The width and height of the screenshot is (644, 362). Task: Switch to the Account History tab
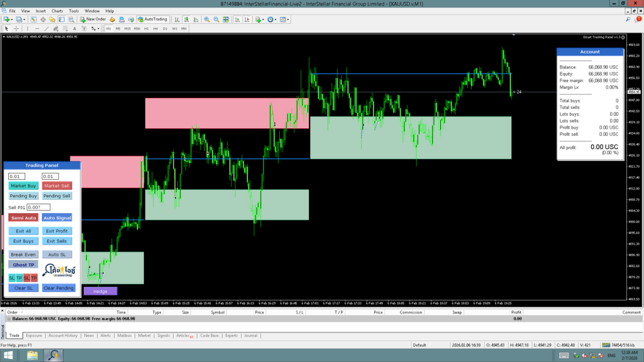point(63,336)
